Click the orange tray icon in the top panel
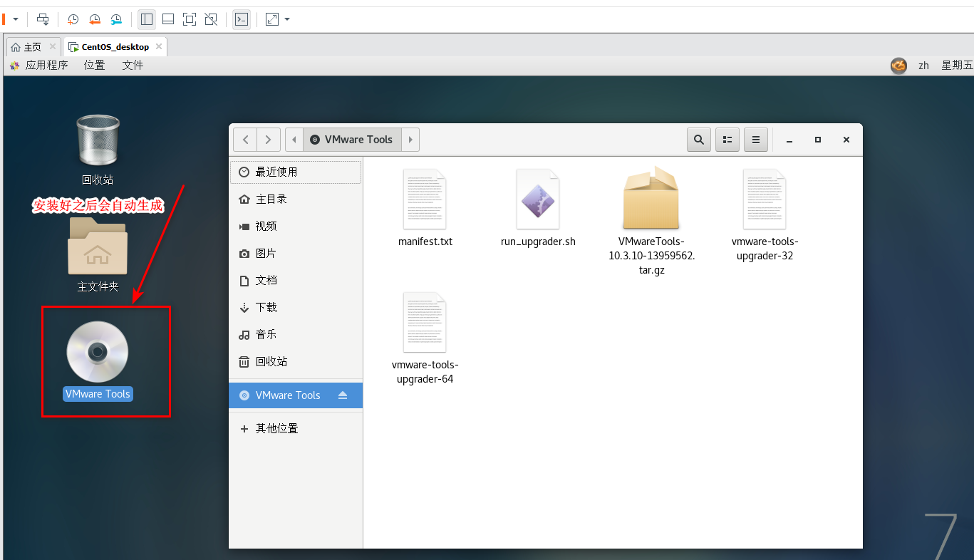The width and height of the screenshot is (974, 560). coord(899,66)
